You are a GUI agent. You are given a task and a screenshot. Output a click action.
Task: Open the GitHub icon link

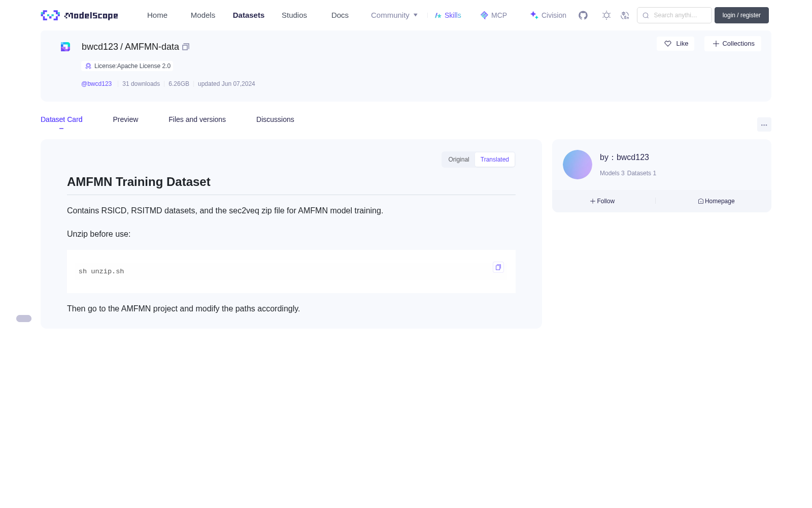(583, 15)
